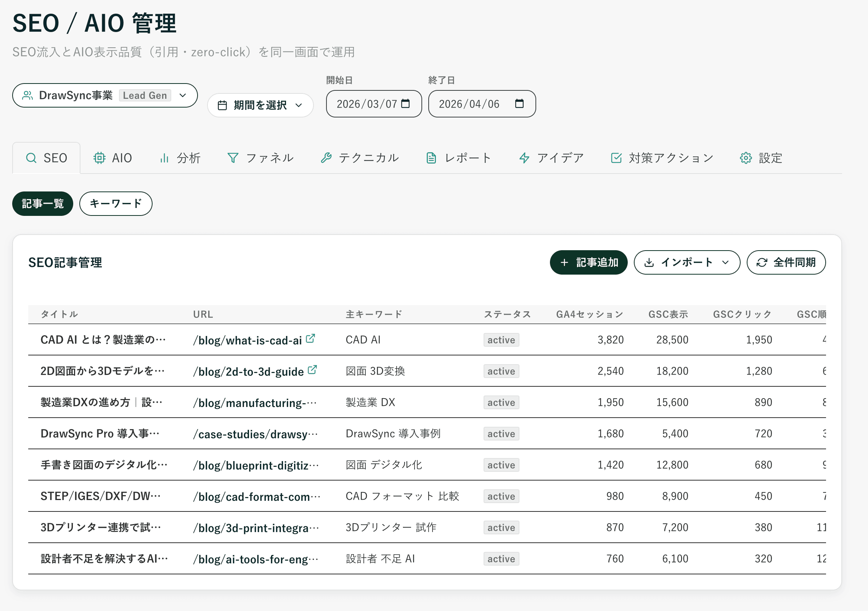Open /blog/2d-to-3d-guide via its external link icon
This screenshot has width=868, height=611.
[x=313, y=369]
